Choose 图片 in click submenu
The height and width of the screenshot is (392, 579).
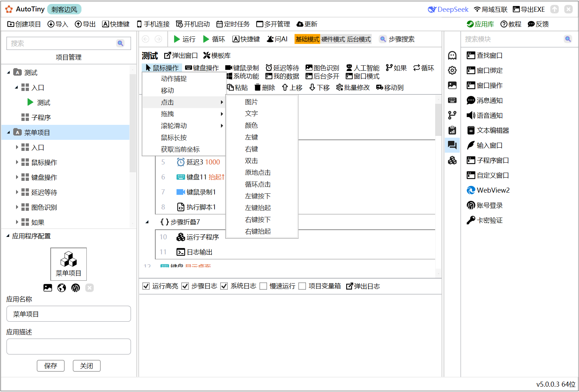262,102
